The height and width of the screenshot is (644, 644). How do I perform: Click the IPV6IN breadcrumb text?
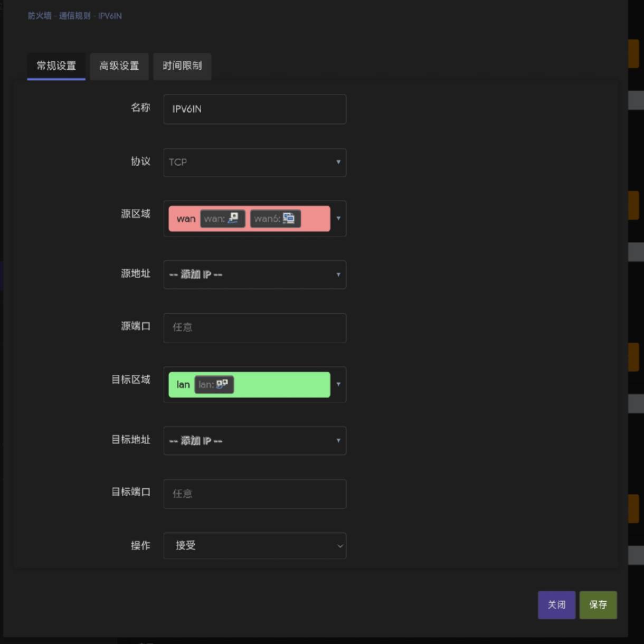(x=110, y=16)
